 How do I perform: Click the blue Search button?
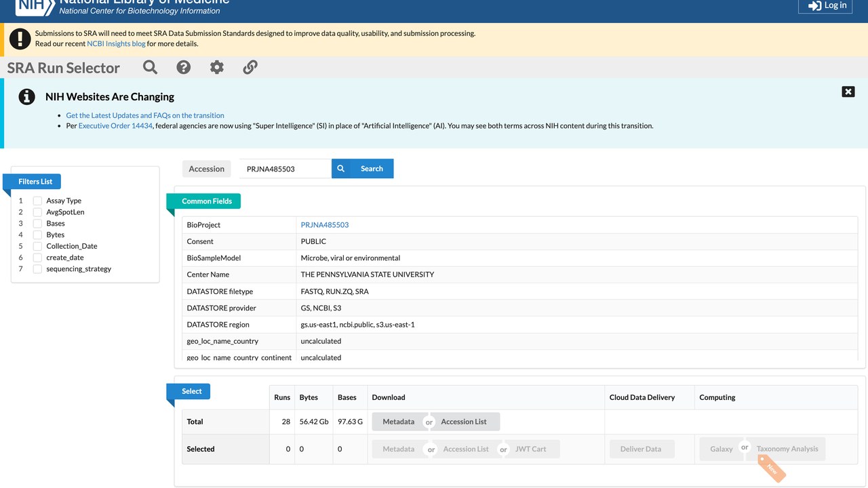click(363, 169)
